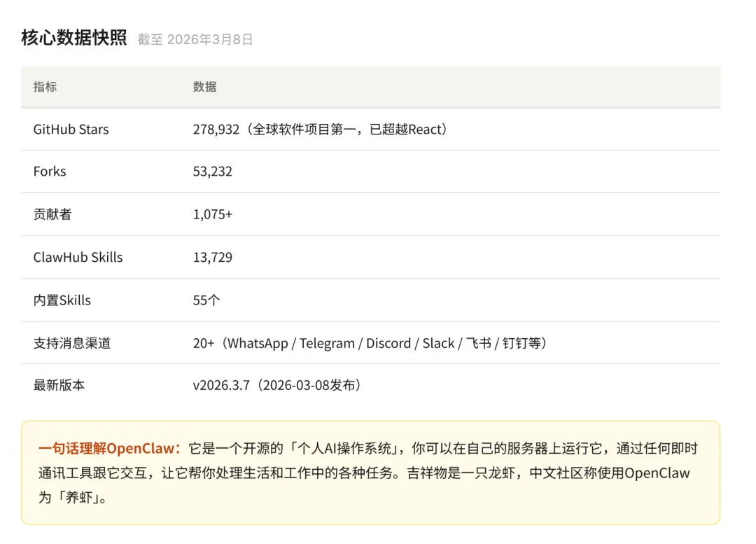The width and height of the screenshot is (756, 544).
Task: Select the 支持消息渠道 row label
Action: click(x=72, y=343)
